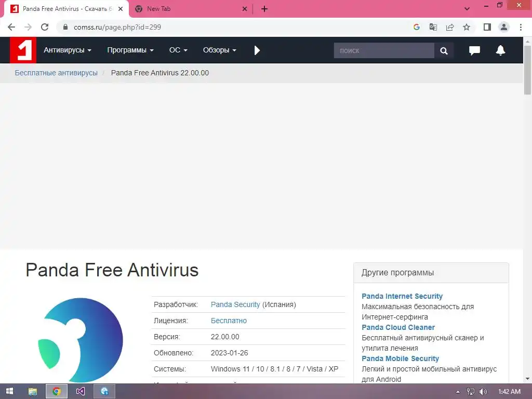Click the Windows 11 / 10 systems text
This screenshot has width=532, height=399.
(x=274, y=369)
